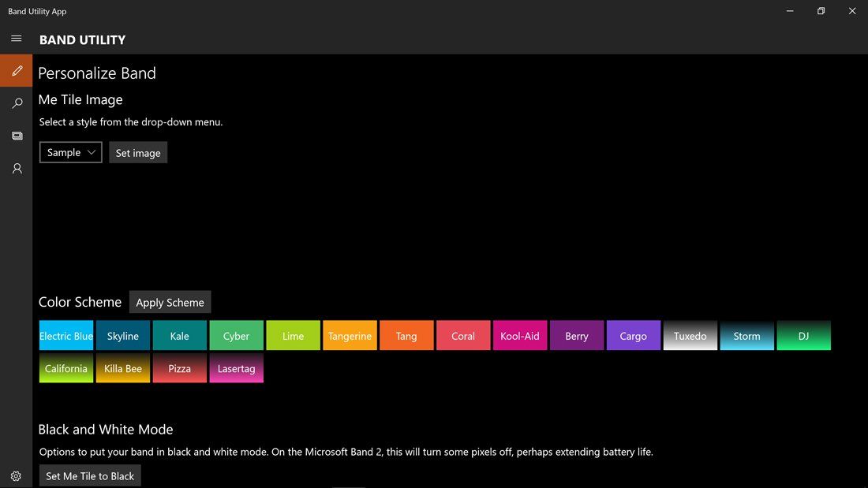Pick the Lasertag color swatch
The image size is (868, 488).
coord(236,368)
